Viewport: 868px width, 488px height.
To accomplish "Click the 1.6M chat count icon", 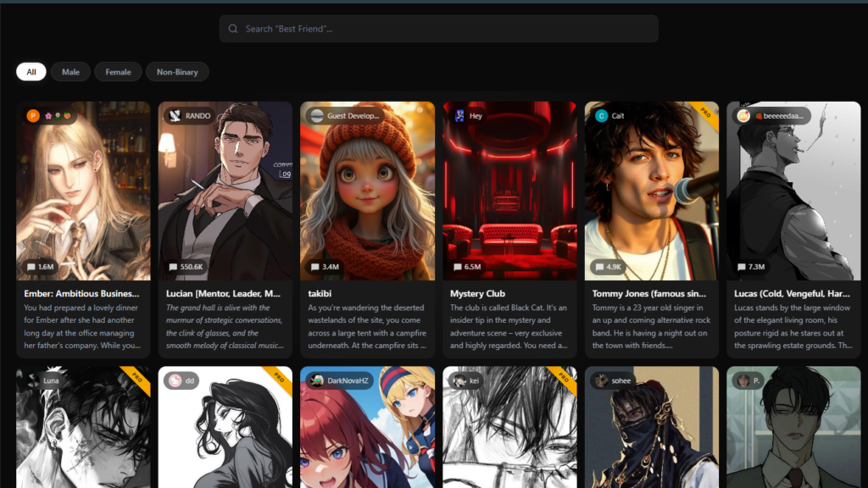I will 31,267.
